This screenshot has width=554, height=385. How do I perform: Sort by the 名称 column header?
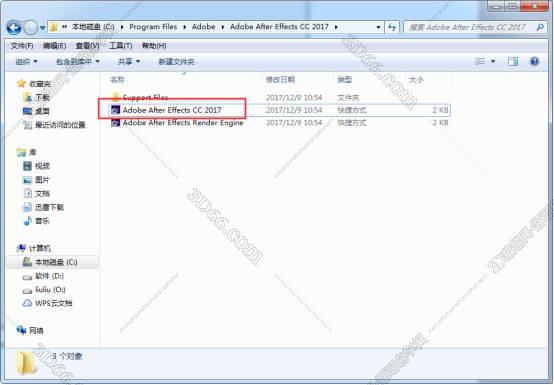[x=117, y=79]
